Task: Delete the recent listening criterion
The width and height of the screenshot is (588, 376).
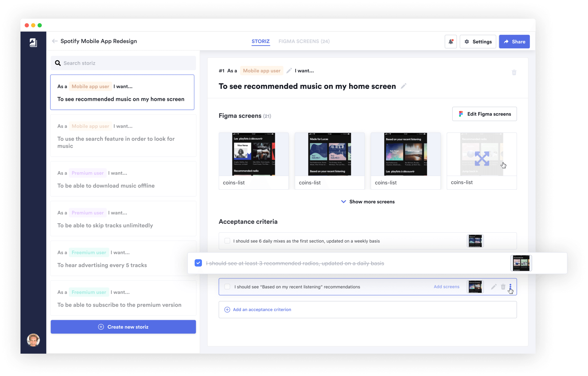Action: click(503, 287)
